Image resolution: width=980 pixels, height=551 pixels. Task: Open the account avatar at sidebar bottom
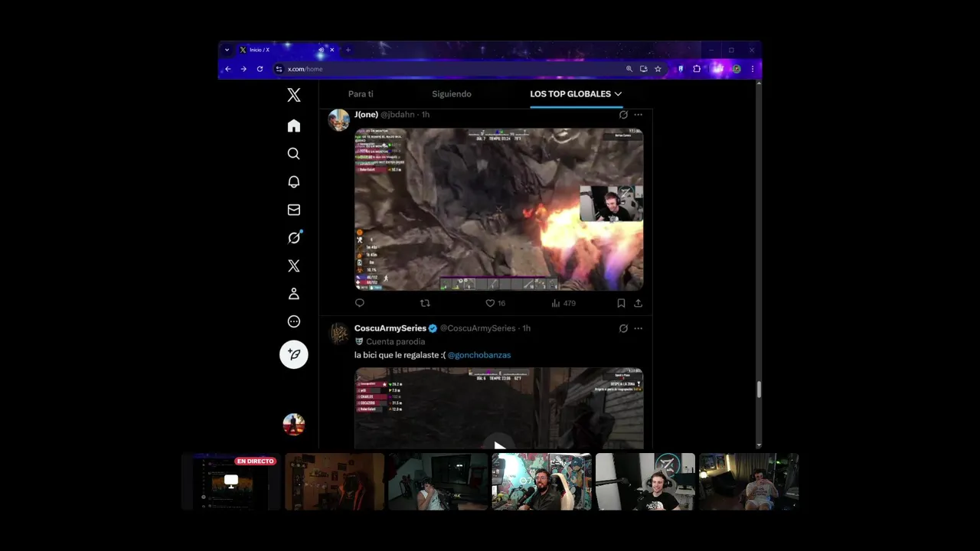pos(294,424)
